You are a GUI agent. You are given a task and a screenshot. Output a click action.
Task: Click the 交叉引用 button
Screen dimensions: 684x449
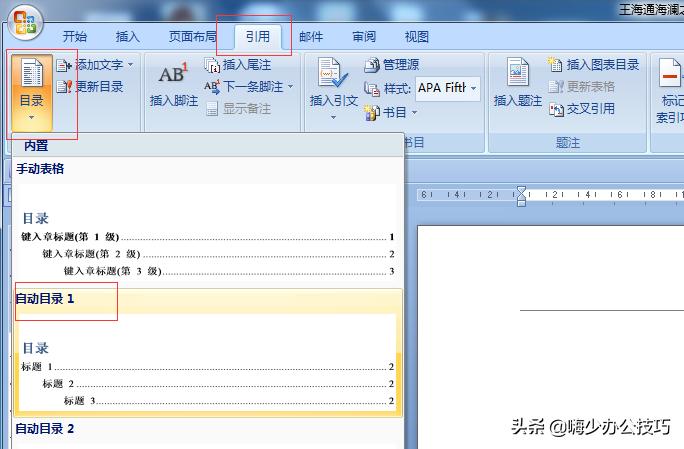[x=581, y=109]
